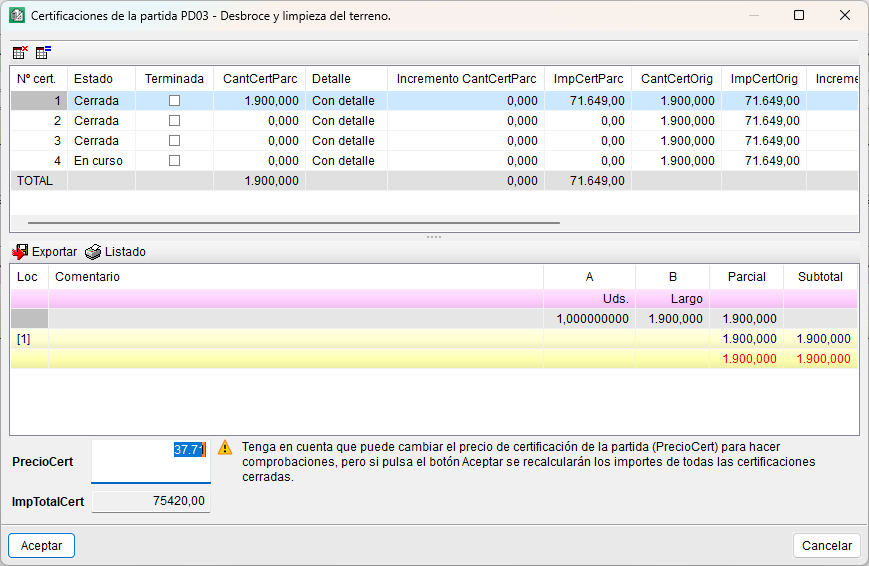Image resolution: width=869 pixels, height=566 pixels.
Task: Click the Listado printer icon
Action: pyautogui.click(x=93, y=252)
